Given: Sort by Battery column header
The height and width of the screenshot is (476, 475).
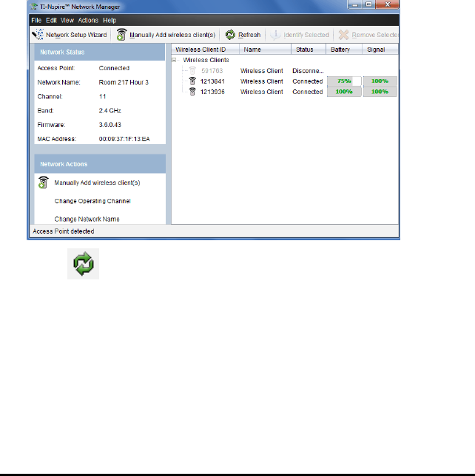Looking at the screenshot, I should point(344,50).
